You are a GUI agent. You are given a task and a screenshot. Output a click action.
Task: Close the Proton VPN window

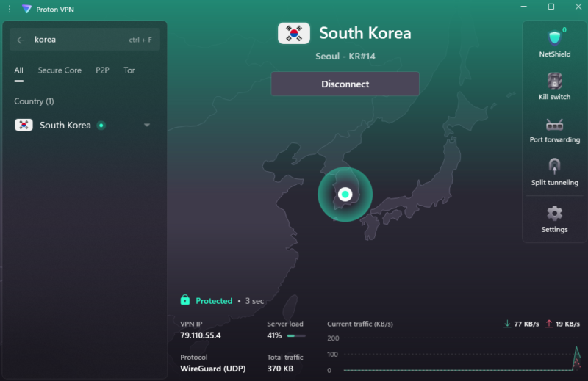(x=578, y=7)
